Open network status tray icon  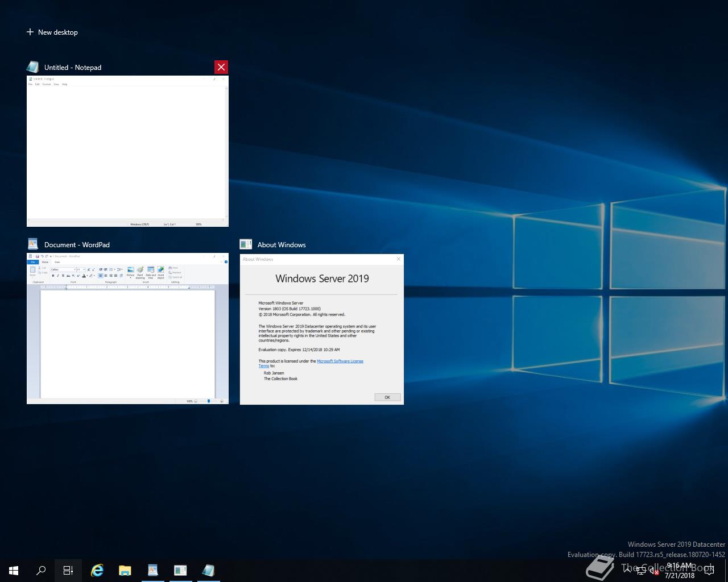pos(641,571)
